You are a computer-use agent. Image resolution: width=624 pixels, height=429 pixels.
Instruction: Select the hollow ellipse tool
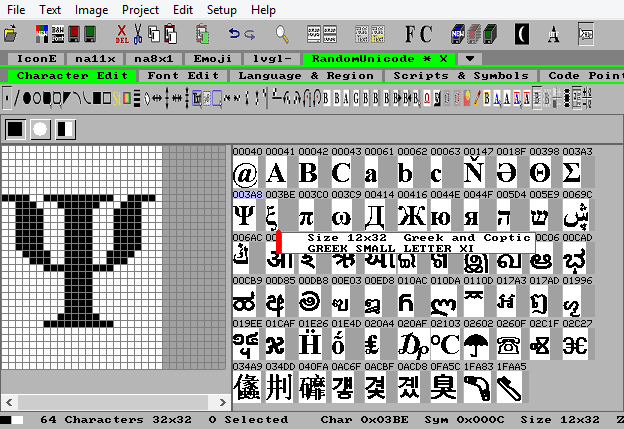click(x=37, y=98)
